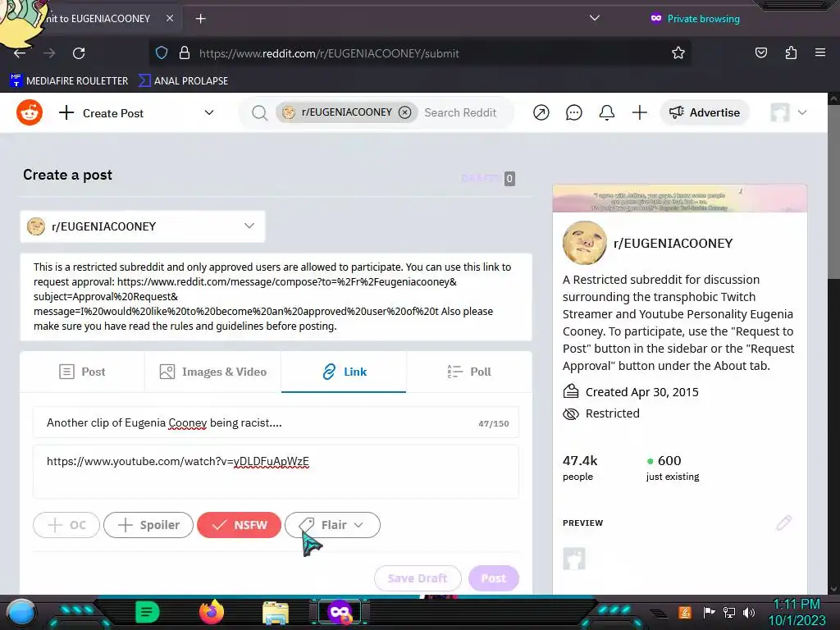Click the post title input field
Viewport: 840px width, 630px height.
coord(276,422)
